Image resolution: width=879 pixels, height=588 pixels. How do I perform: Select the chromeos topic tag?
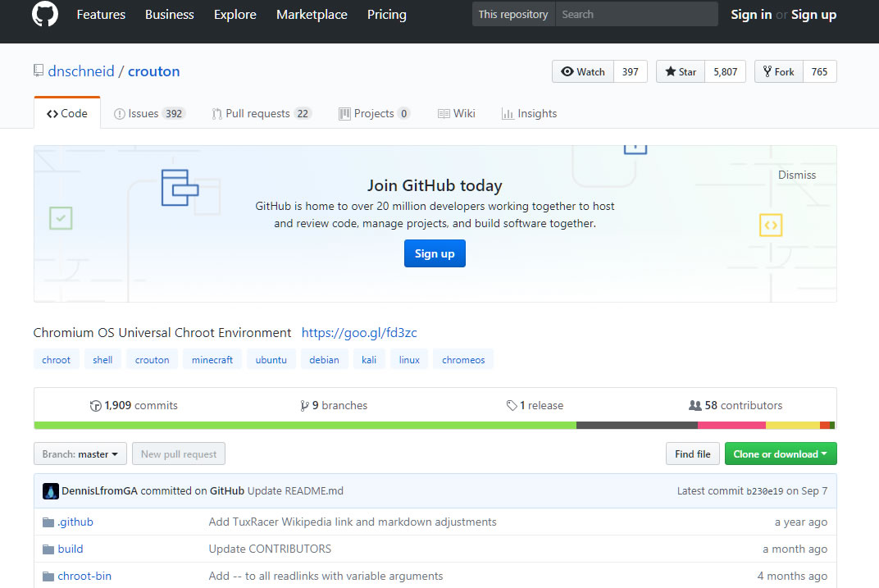pos(463,360)
